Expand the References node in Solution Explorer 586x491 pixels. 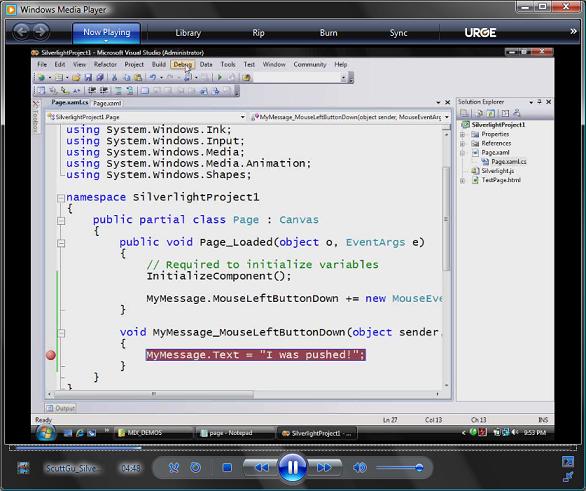click(x=463, y=143)
